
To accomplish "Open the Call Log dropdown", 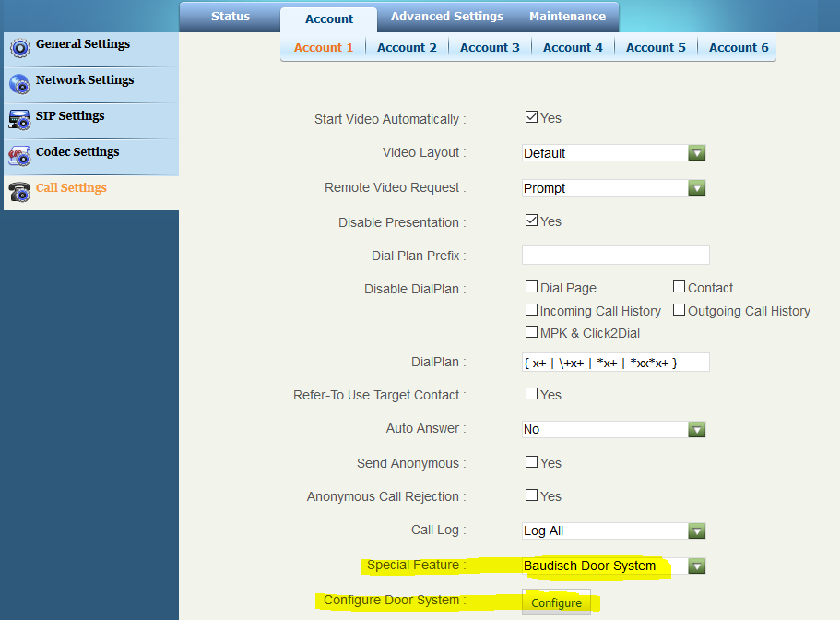I will 613,531.
